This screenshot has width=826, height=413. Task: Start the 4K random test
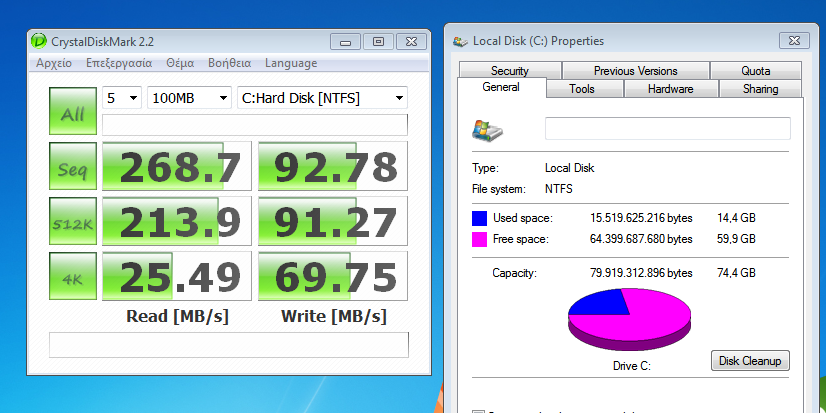coord(73,276)
